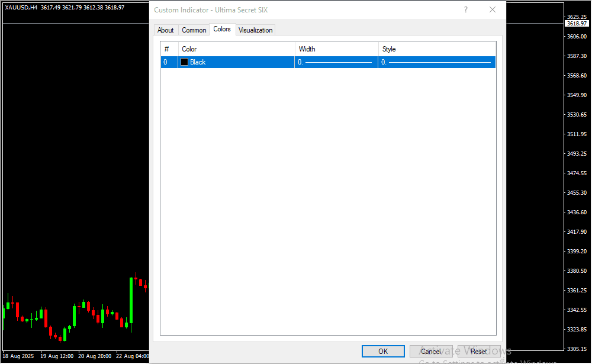This screenshot has width=592, height=364.
Task: Go to the Visualization tab
Action: pyautogui.click(x=256, y=30)
